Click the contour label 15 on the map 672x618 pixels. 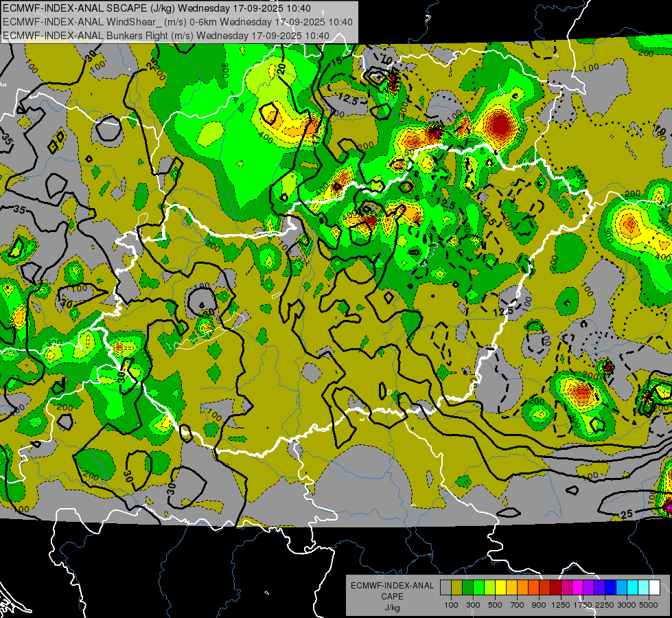(337, 61)
